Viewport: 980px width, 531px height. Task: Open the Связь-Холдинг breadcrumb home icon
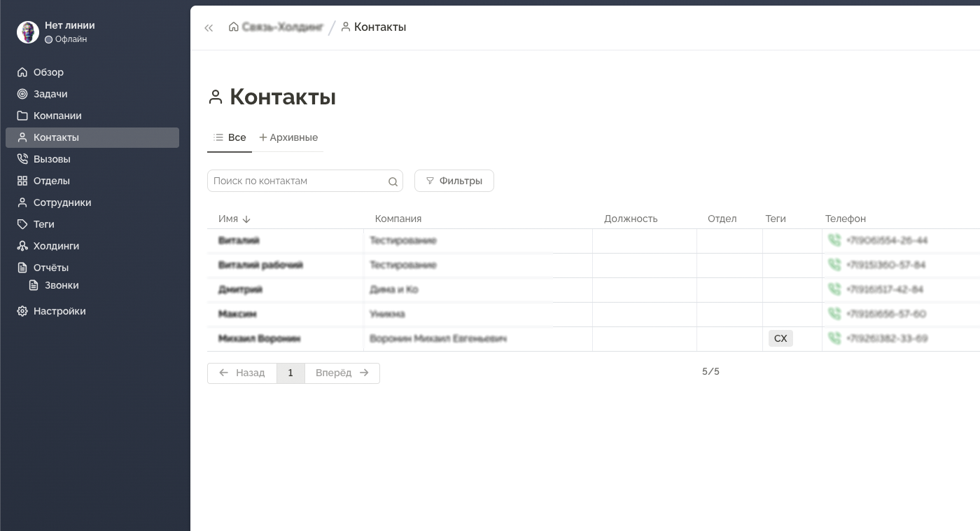234,27
